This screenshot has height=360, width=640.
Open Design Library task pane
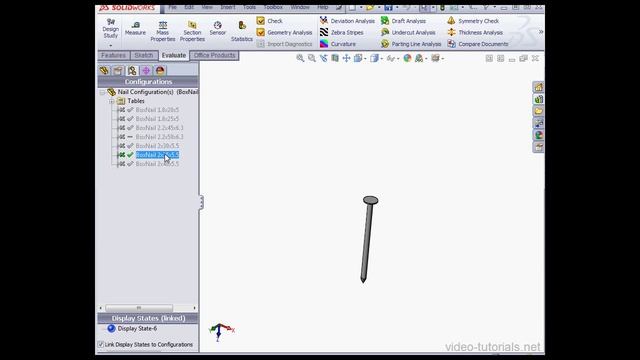(x=538, y=99)
